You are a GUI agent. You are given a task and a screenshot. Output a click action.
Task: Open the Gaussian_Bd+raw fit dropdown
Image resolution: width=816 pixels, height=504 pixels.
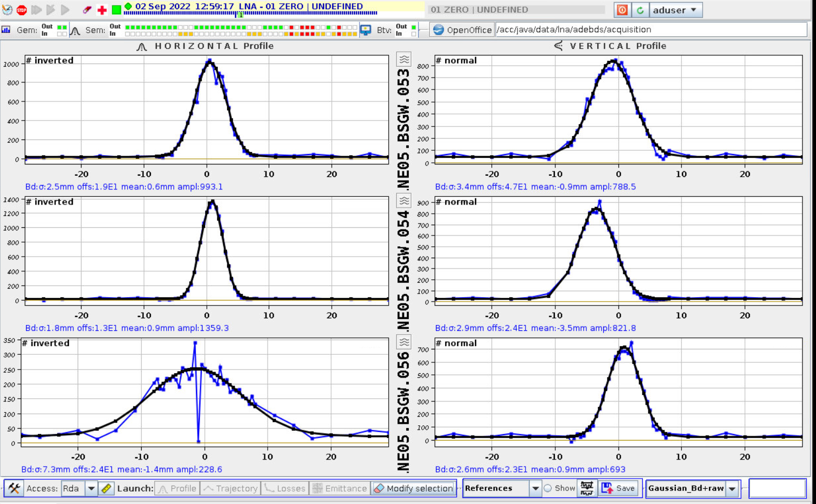pos(732,488)
